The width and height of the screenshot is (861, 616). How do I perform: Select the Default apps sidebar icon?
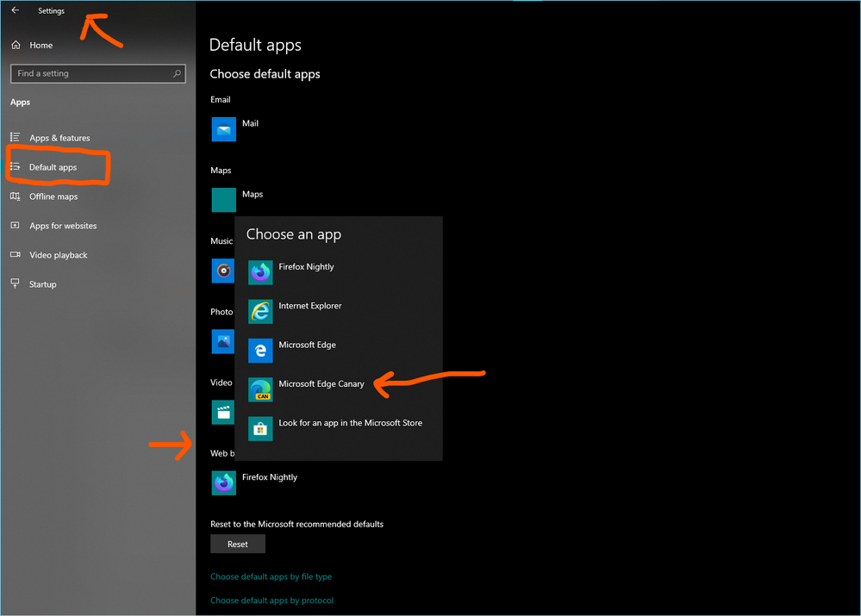point(15,166)
